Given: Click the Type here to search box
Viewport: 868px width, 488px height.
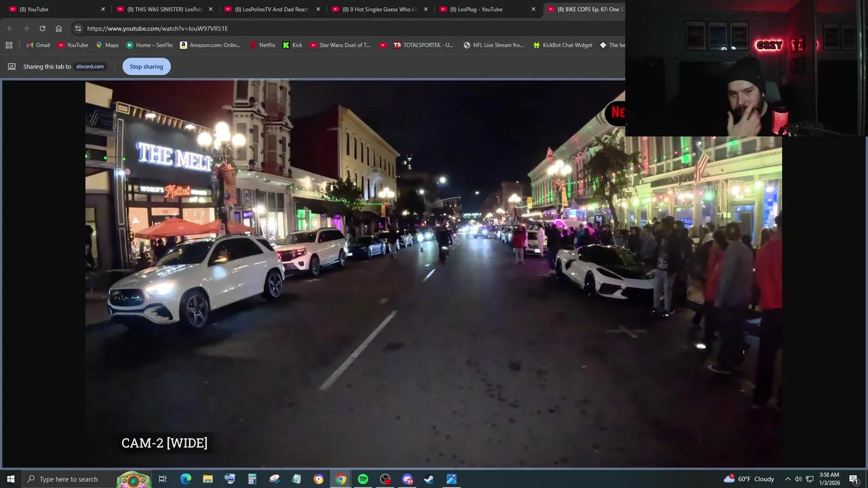Looking at the screenshot, I should (x=87, y=479).
